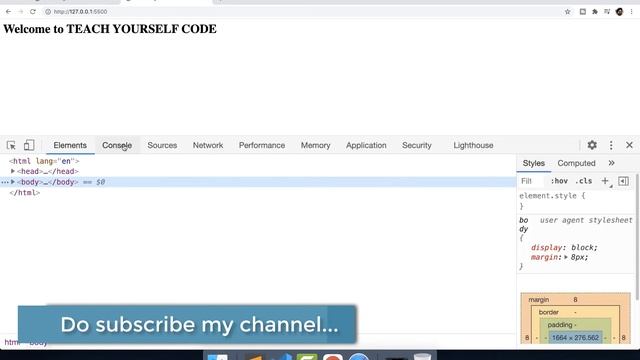Image resolution: width=640 pixels, height=360 pixels.
Task: Bookmark this page with the star
Action: (567, 12)
